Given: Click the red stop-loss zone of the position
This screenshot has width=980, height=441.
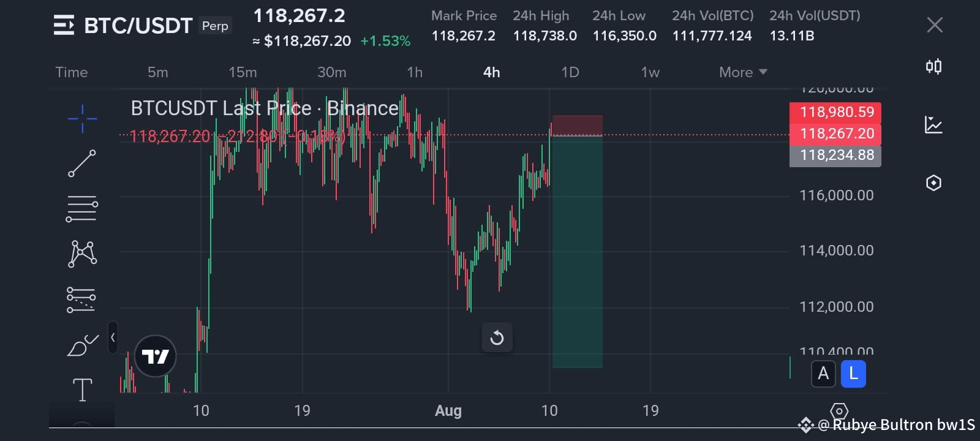Looking at the screenshot, I should (577, 125).
